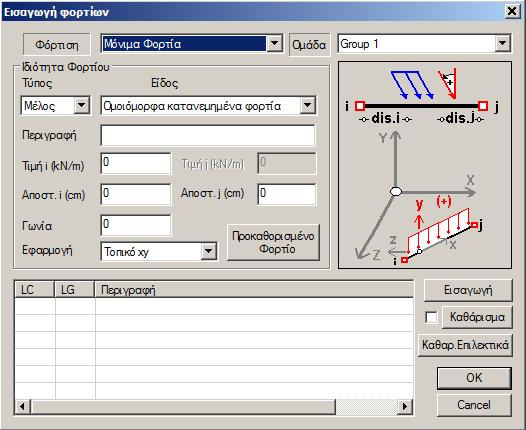Image resolution: width=526 pixels, height=430 pixels.
Task: Click the Φόρτιση button
Action: 57,45
